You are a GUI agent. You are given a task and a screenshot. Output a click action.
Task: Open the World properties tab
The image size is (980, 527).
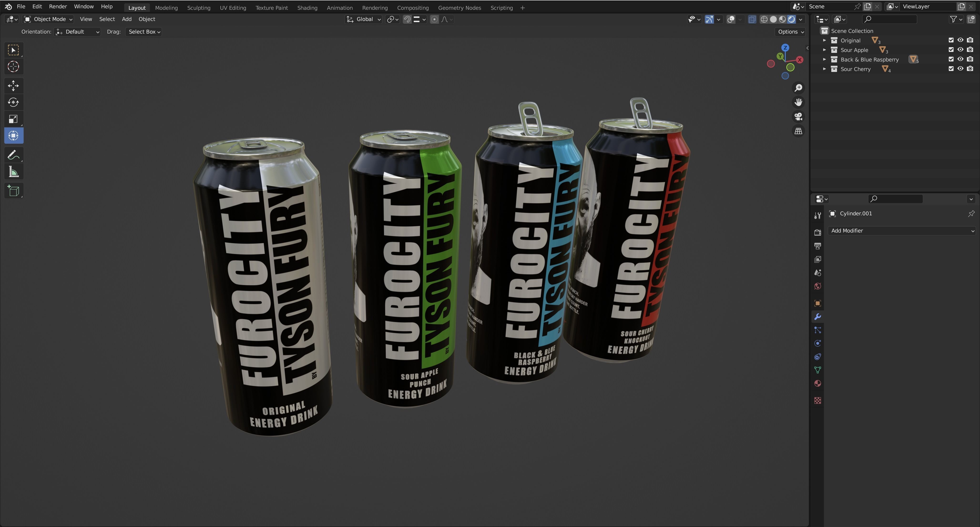point(817,286)
